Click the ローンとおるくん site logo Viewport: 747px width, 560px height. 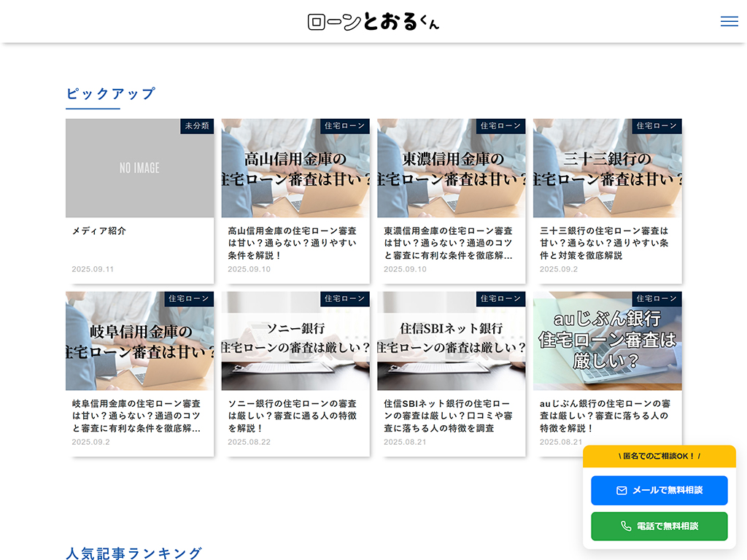373,22
